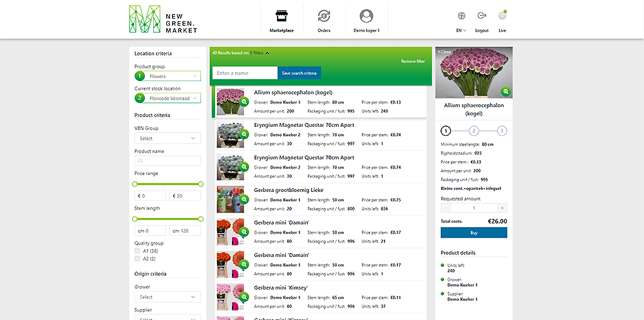Click the maximum price € 20 field
The height and width of the screenshot is (320, 644).
pyautogui.click(x=185, y=196)
